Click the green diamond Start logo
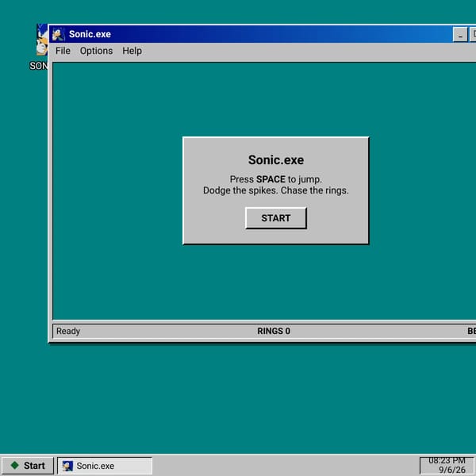476x476 pixels. pyautogui.click(x=14, y=465)
